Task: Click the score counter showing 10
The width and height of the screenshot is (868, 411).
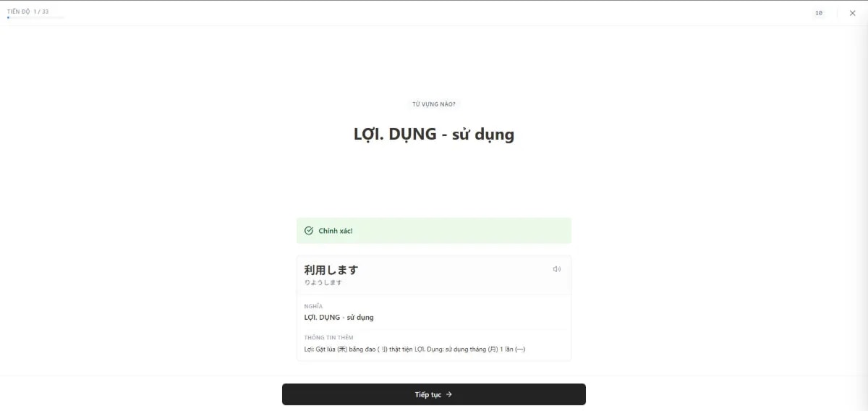Action: tap(819, 13)
